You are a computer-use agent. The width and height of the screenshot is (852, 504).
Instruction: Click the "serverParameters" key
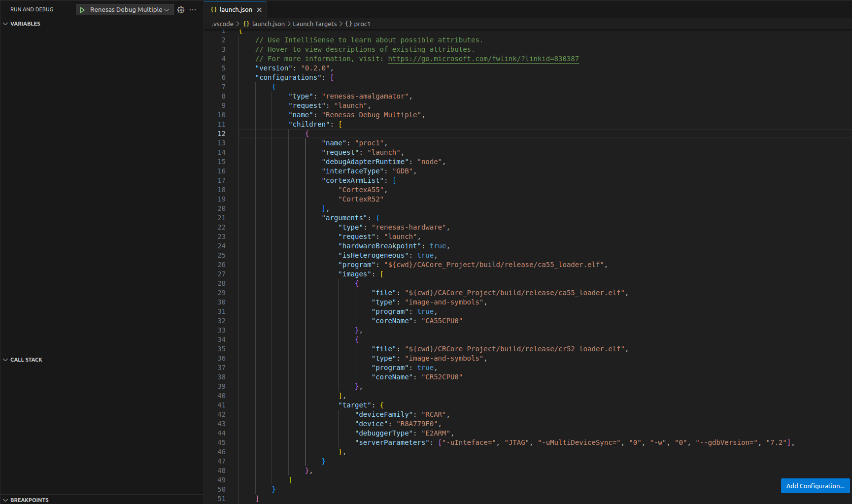pyautogui.click(x=392, y=442)
